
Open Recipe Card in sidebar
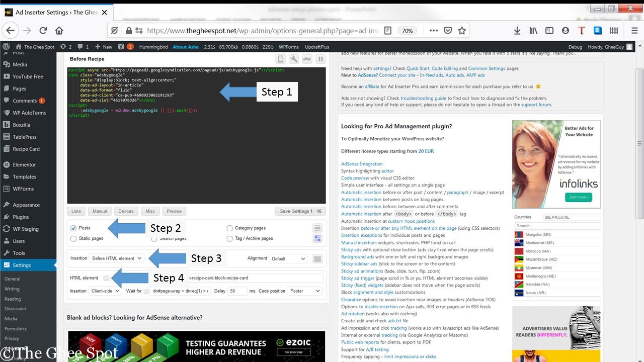pyautogui.click(x=26, y=149)
